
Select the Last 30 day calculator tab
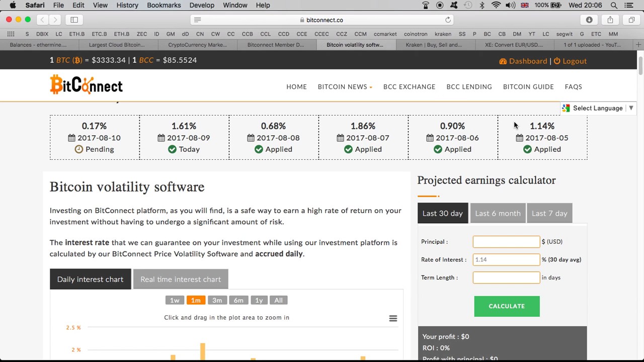[443, 213]
